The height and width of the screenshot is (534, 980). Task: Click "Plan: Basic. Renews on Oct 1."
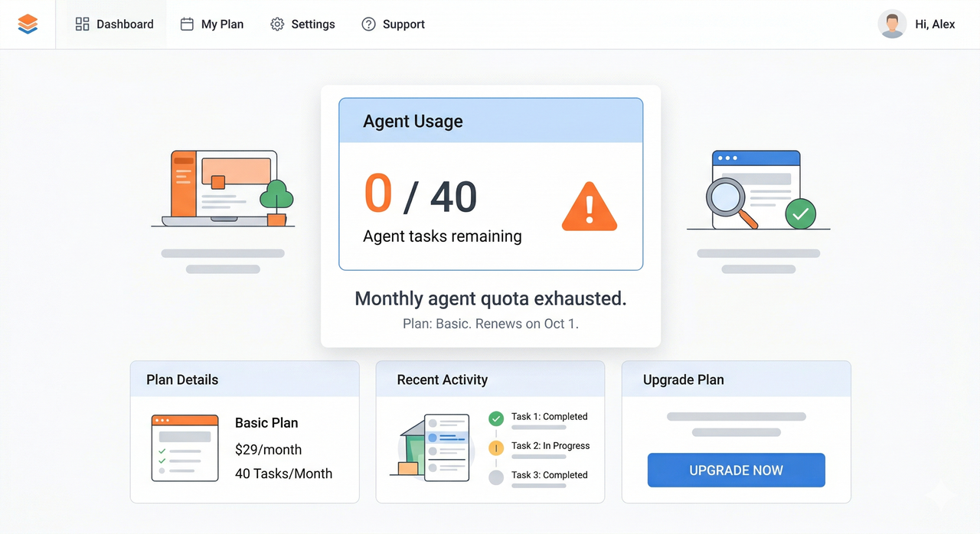click(491, 324)
